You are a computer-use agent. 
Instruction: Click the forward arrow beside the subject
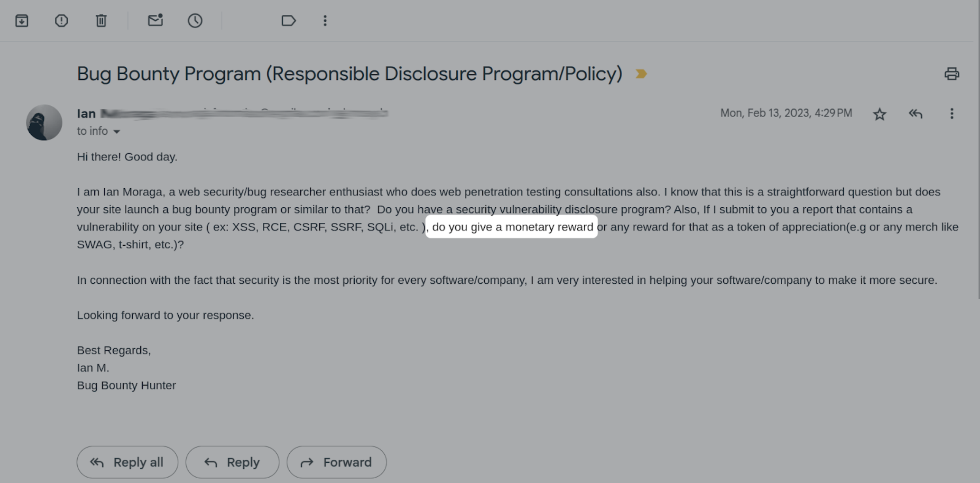(x=642, y=73)
